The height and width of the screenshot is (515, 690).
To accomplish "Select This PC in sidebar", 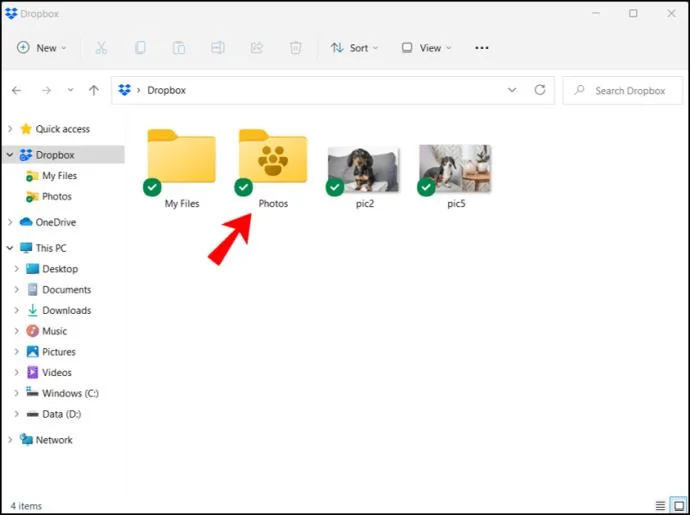I will point(51,248).
